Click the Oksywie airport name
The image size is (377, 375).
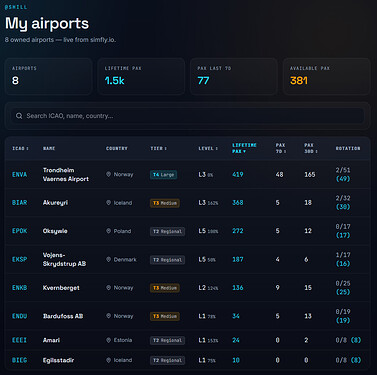(x=55, y=231)
